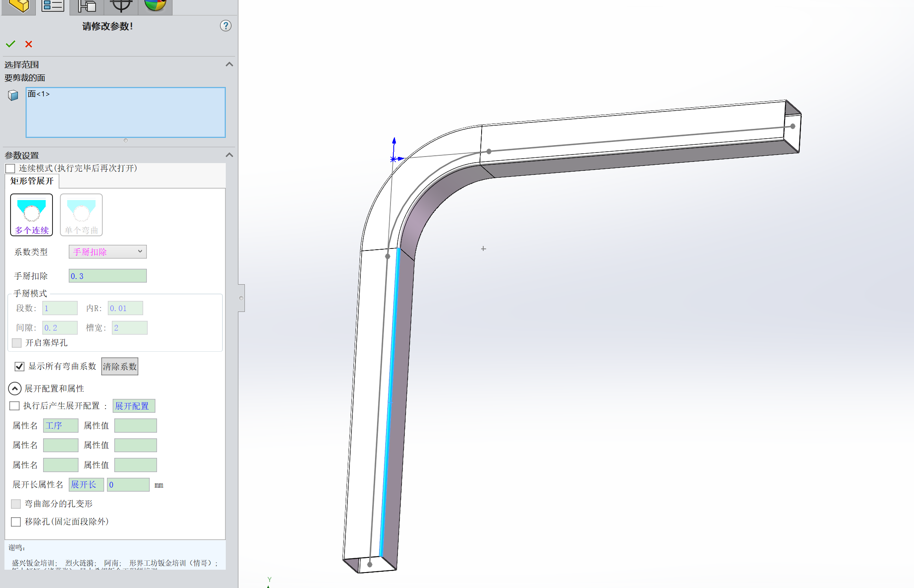Confirm parameters with the green checkmark
This screenshot has height=588, width=914.
11,44
